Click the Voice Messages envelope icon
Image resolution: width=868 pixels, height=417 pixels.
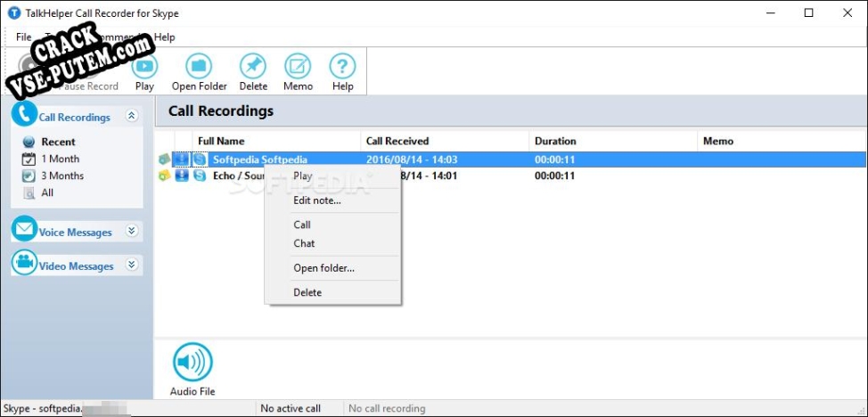24,230
